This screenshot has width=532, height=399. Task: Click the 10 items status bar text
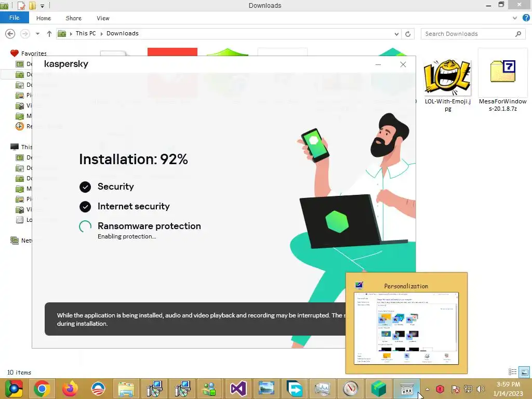click(x=19, y=372)
